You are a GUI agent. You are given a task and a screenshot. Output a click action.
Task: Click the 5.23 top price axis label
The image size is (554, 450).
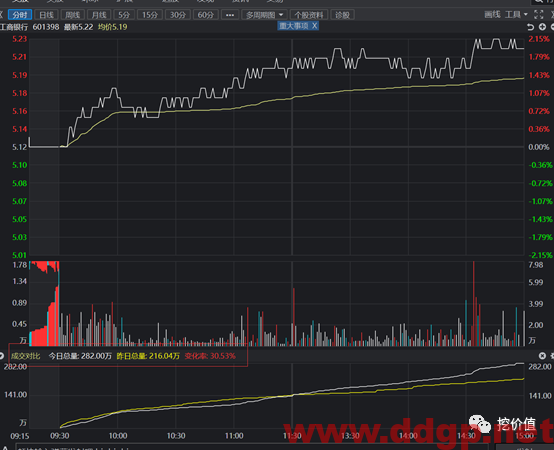(x=20, y=39)
